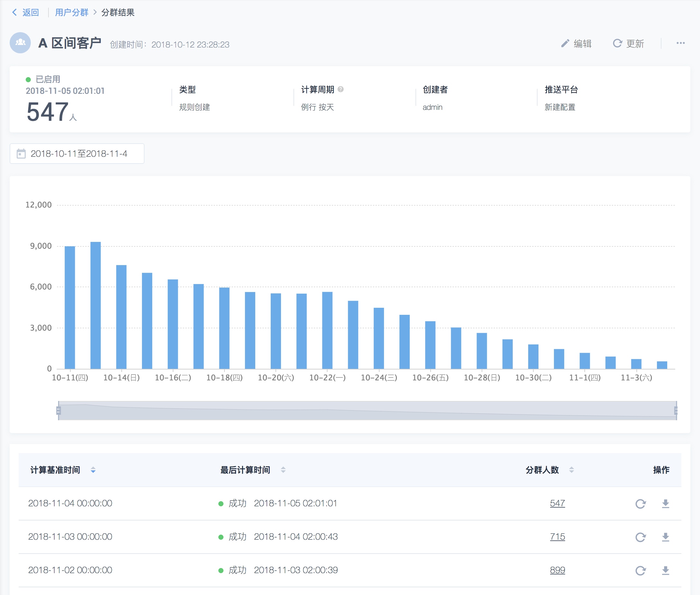Image resolution: width=700 pixels, height=595 pixels.
Task: Click the 10-22(一) bar in chart
Action: coord(327,331)
